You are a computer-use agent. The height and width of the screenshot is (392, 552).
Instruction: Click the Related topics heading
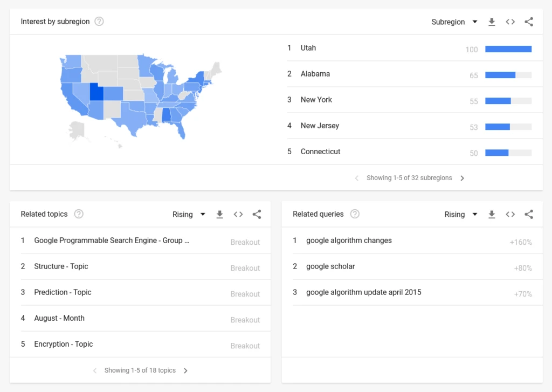pyautogui.click(x=44, y=214)
